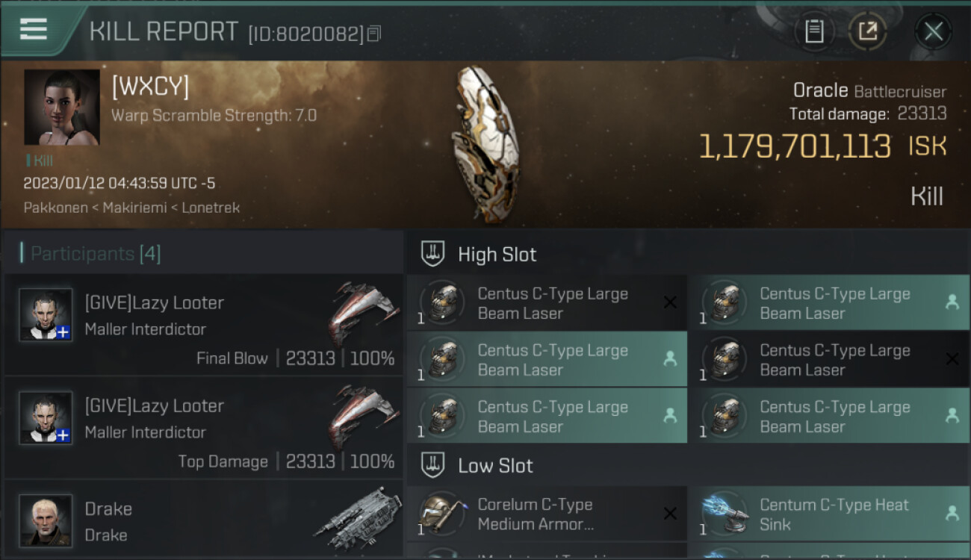View the Oracle battlecruiser ship image

486,143
